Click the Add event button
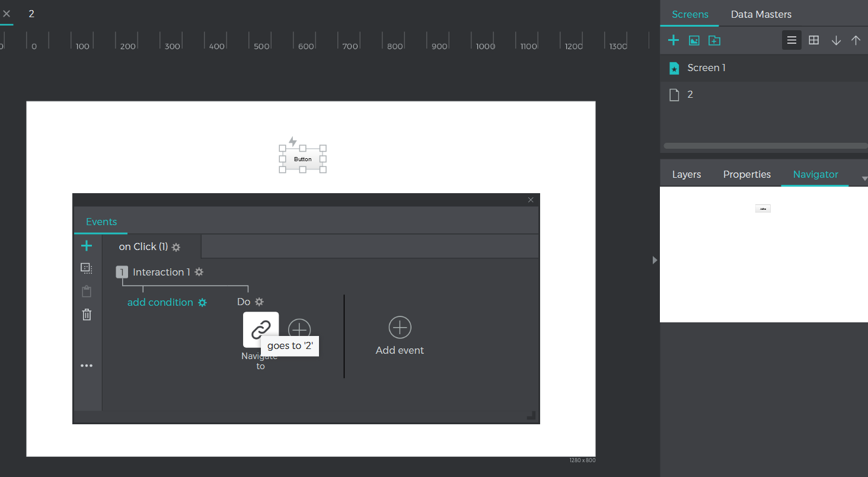The height and width of the screenshot is (477, 868). pos(400,335)
